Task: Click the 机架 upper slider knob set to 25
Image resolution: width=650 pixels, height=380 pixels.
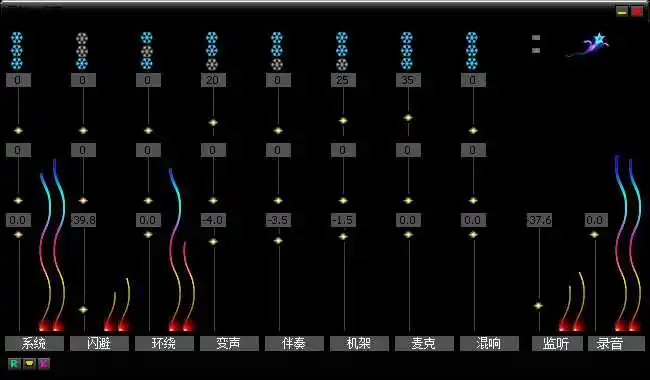Action: tap(343, 121)
